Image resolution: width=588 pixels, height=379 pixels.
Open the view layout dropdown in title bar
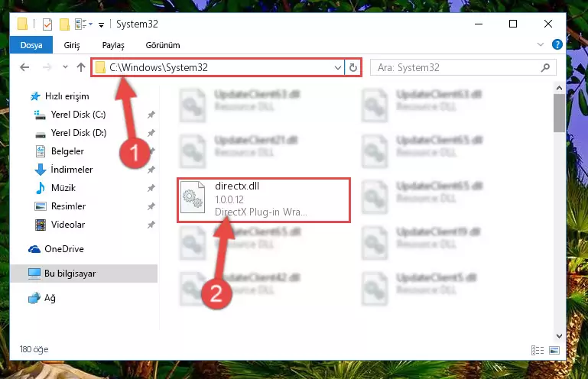83,24
